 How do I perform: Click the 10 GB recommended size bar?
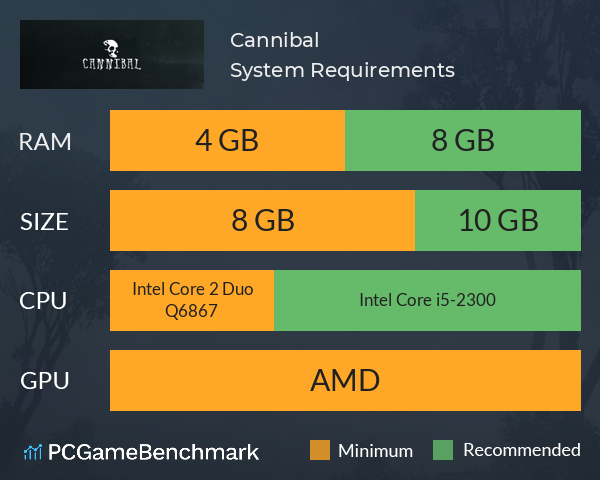pyautogui.click(x=498, y=220)
